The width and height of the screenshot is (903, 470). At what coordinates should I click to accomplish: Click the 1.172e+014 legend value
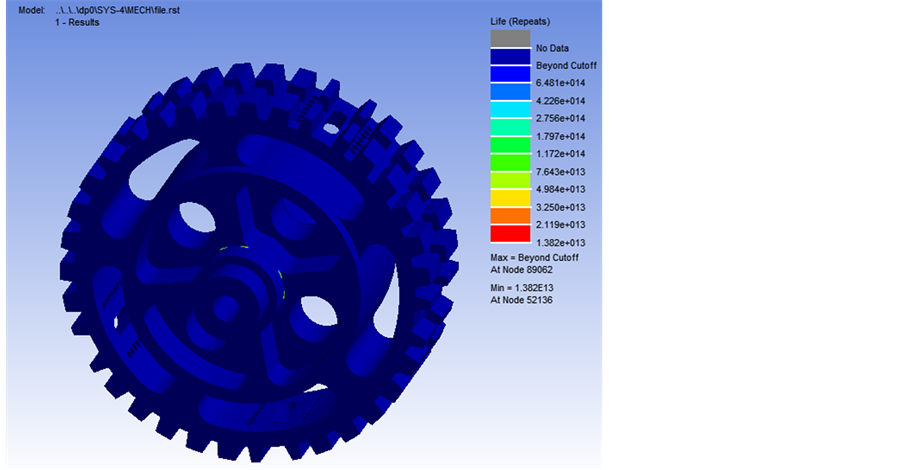(x=560, y=153)
